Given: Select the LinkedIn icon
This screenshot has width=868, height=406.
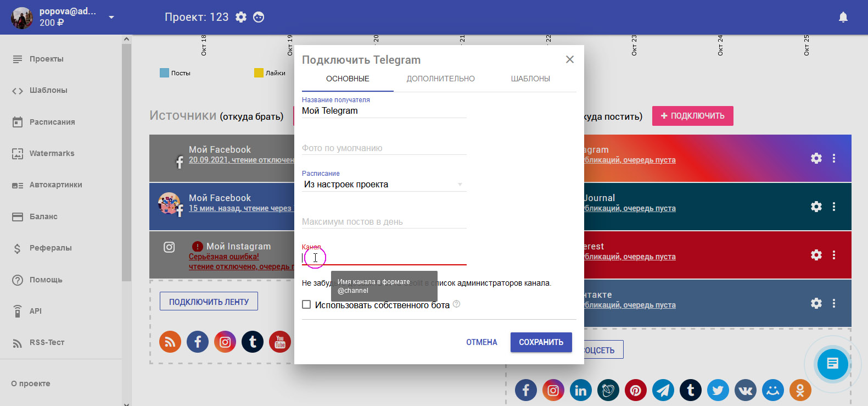Looking at the screenshot, I should [580, 390].
